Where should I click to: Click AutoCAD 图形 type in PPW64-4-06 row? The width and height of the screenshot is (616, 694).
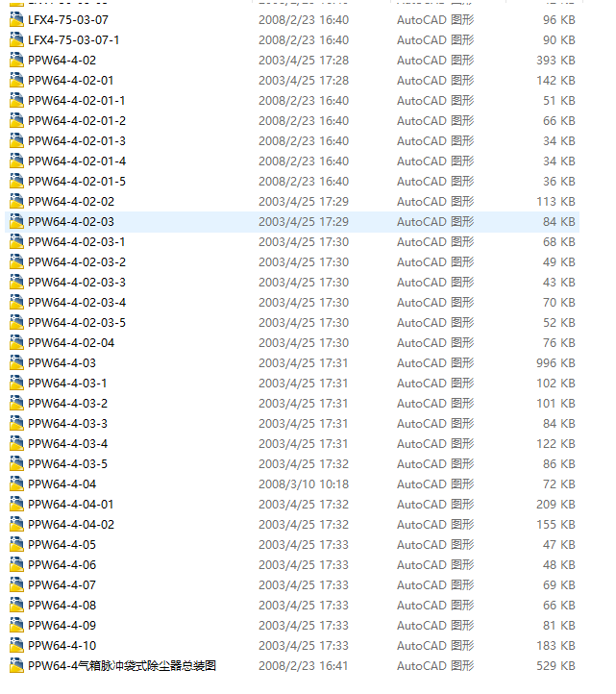tap(435, 565)
